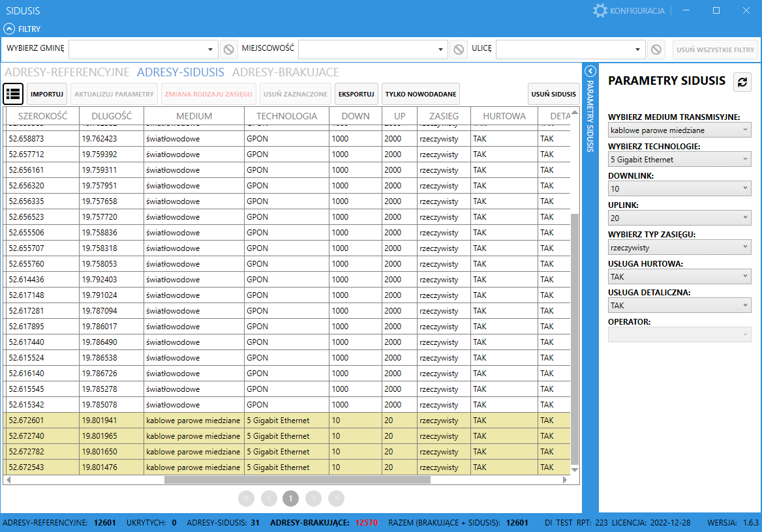
Task: Toggle the list view icon button
Action: point(13,94)
